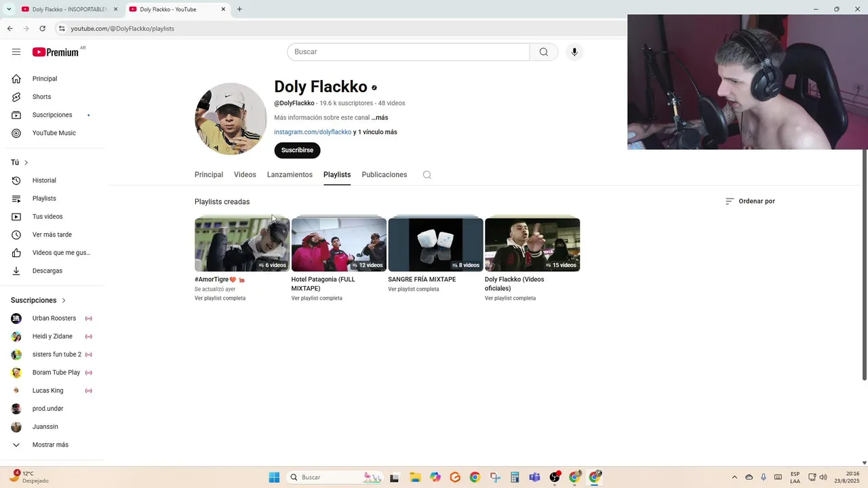The width and height of the screenshot is (868, 488).
Task: Click the site info icon in address bar
Action: point(61,28)
